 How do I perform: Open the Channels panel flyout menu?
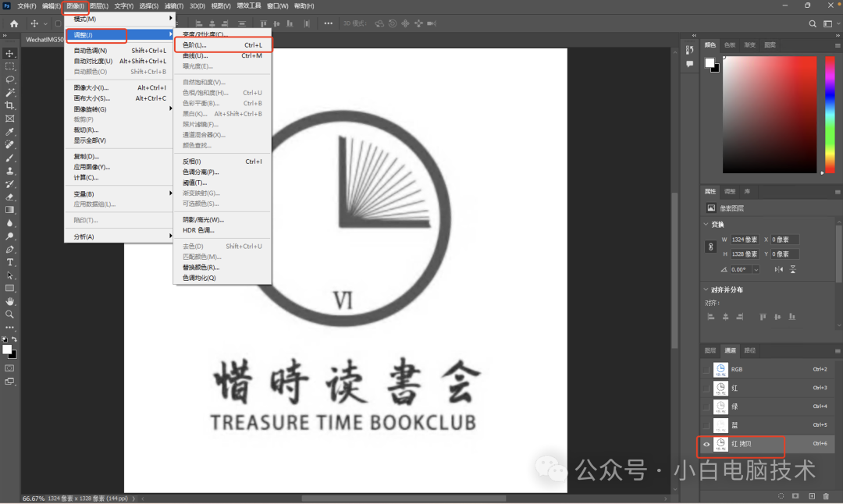coord(837,350)
